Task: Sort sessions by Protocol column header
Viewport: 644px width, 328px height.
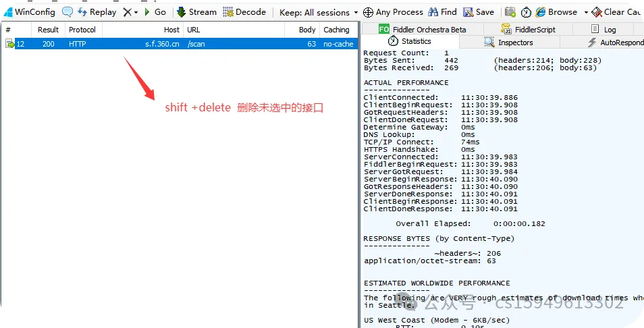Action: pyautogui.click(x=82, y=30)
